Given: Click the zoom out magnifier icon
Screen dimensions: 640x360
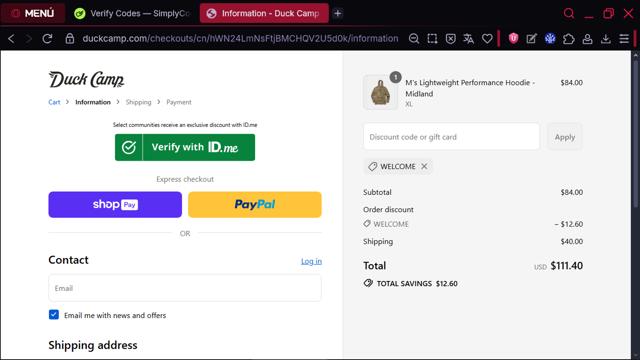Looking at the screenshot, I should [414, 39].
